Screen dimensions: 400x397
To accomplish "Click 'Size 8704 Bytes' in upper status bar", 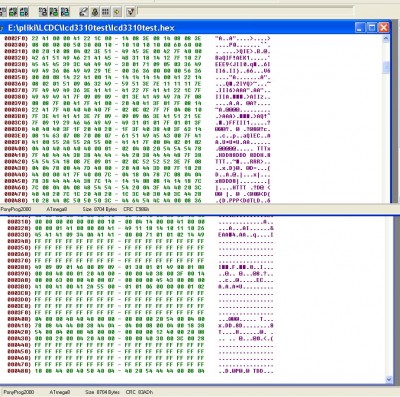I will pyautogui.click(x=100, y=209).
